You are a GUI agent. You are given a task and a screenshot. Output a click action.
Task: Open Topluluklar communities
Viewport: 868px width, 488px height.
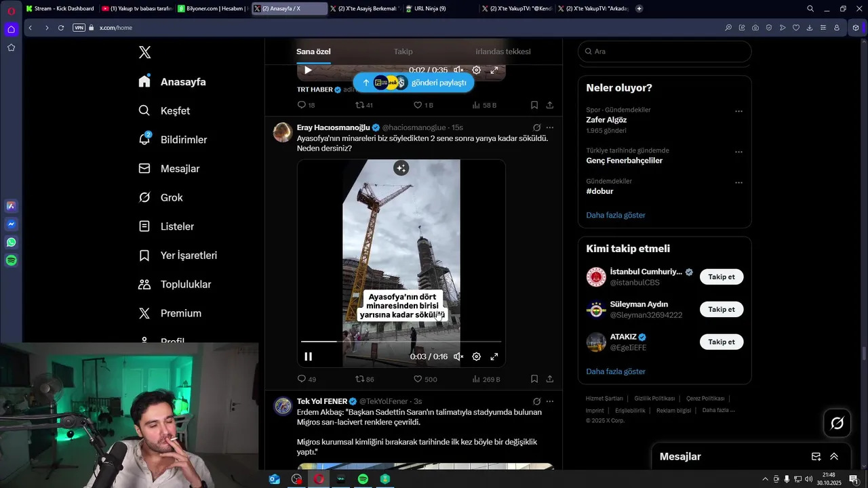[175, 285]
